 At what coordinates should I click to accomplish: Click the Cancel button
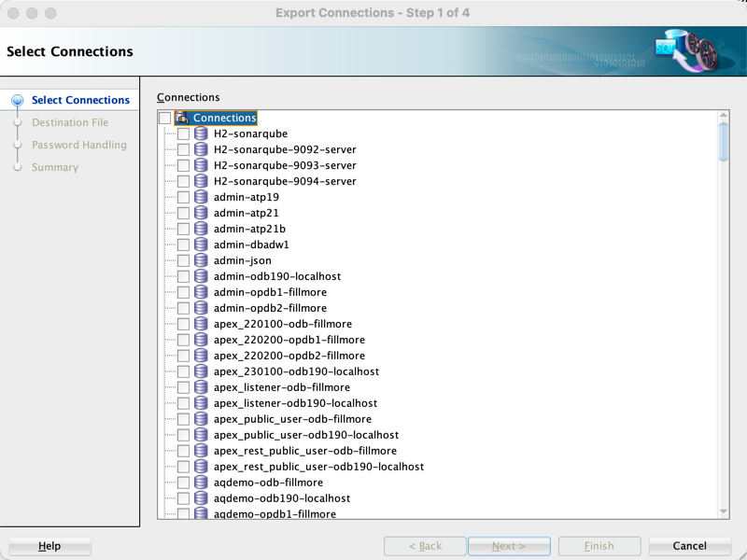click(689, 546)
